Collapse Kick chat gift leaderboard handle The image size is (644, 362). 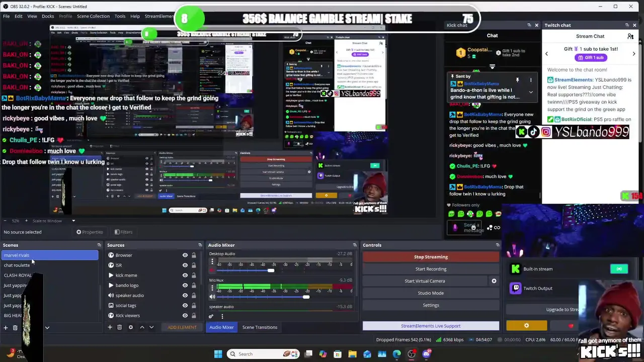(x=492, y=66)
